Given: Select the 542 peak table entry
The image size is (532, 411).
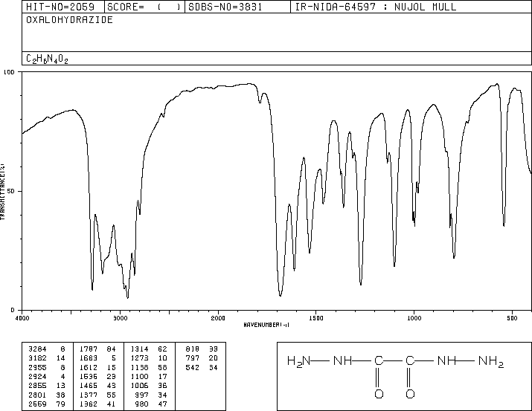Looking at the screenshot, I should pyautogui.click(x=202, y=367).
